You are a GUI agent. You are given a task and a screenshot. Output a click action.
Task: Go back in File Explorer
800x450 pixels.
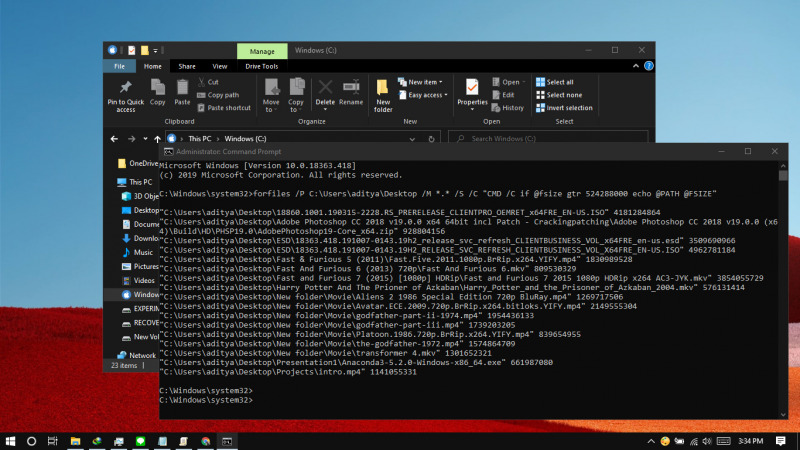pos(114,139)
